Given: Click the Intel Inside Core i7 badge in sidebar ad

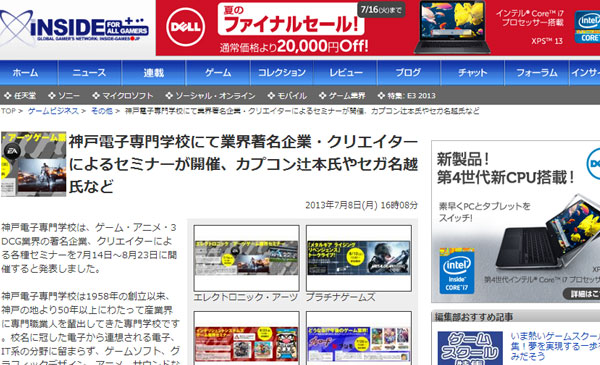Looking at the screenshot, I should pos(457,271).
